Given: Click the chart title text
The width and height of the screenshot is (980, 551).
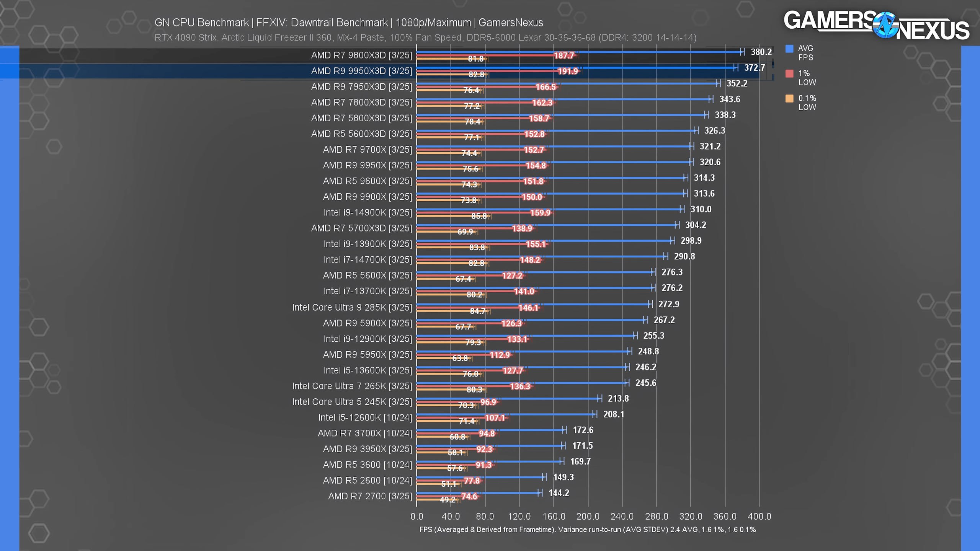Looking at the screenshot, I should [x=349, y=23].
